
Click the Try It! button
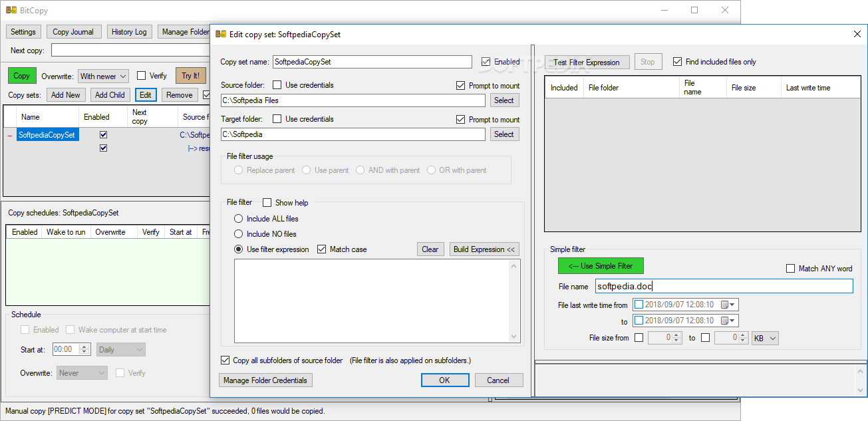pos(191,76)
